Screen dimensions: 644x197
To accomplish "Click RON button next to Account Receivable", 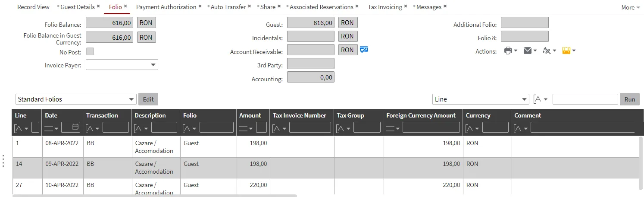I will click(x=348, y=50).
